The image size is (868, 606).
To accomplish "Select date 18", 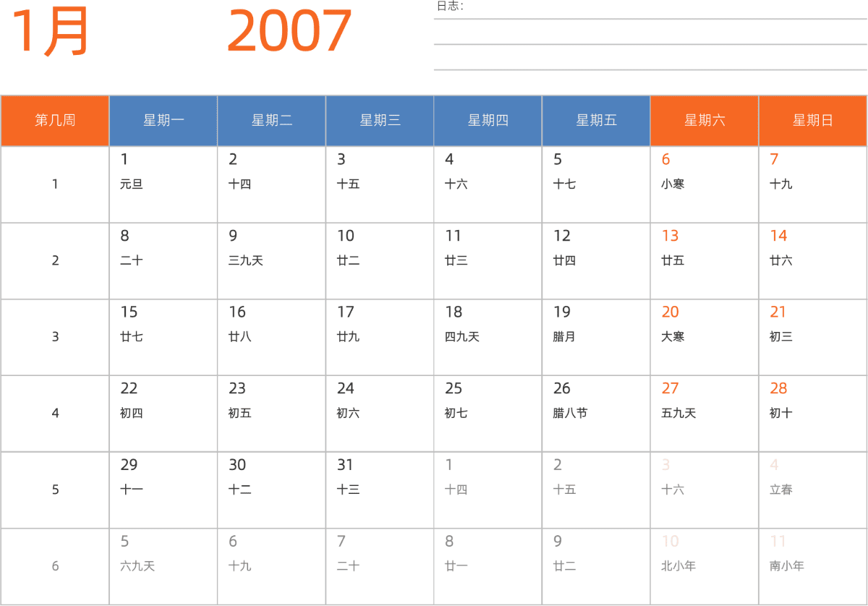I will (454, 312).
